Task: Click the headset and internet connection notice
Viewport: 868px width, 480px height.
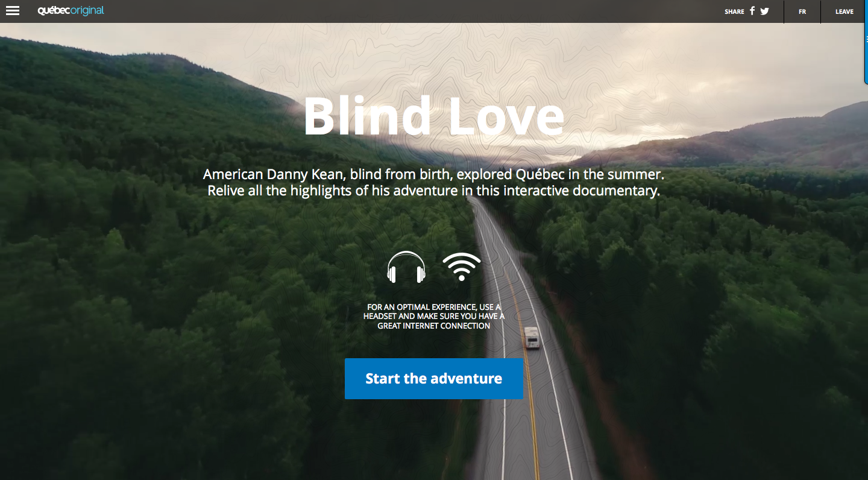Action: (434, 317)
